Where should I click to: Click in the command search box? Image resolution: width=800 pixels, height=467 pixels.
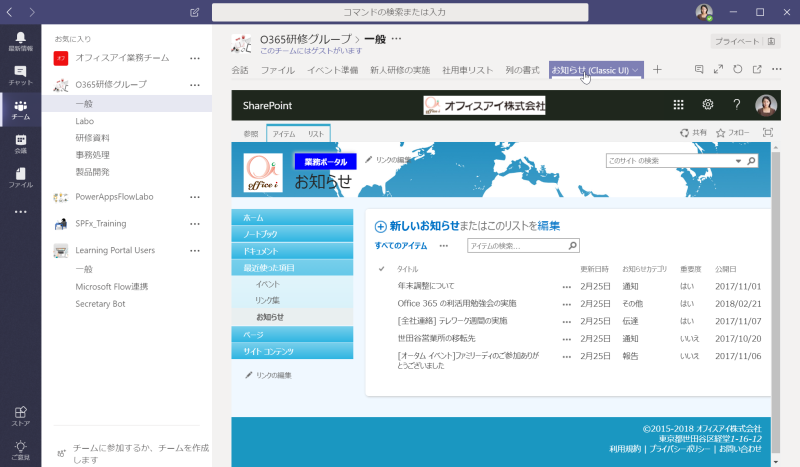coord(400,12)
